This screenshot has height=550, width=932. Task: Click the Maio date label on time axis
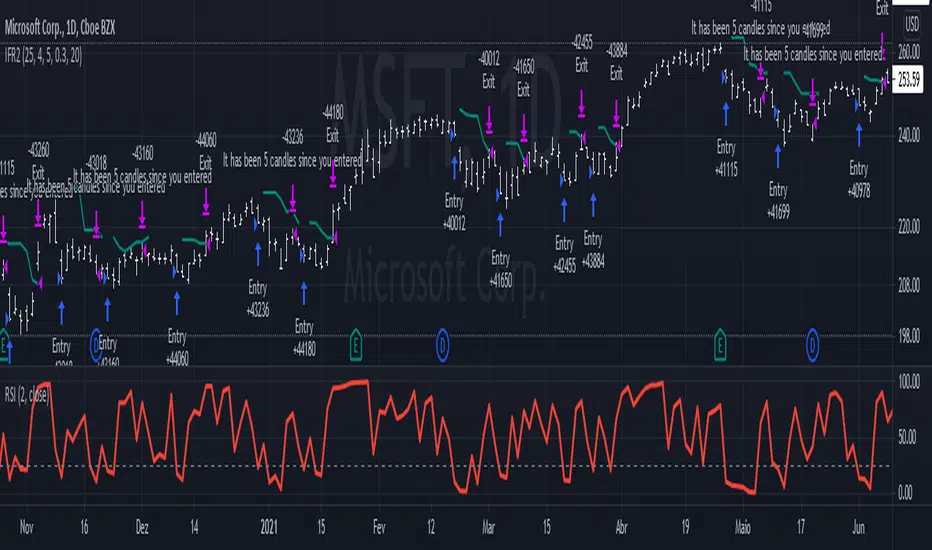tap(743, 527)
